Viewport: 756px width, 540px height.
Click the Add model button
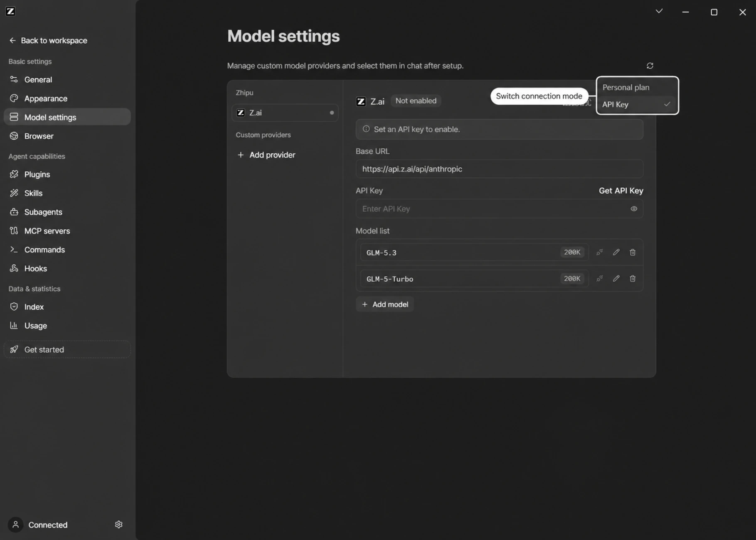coord(385,304)
